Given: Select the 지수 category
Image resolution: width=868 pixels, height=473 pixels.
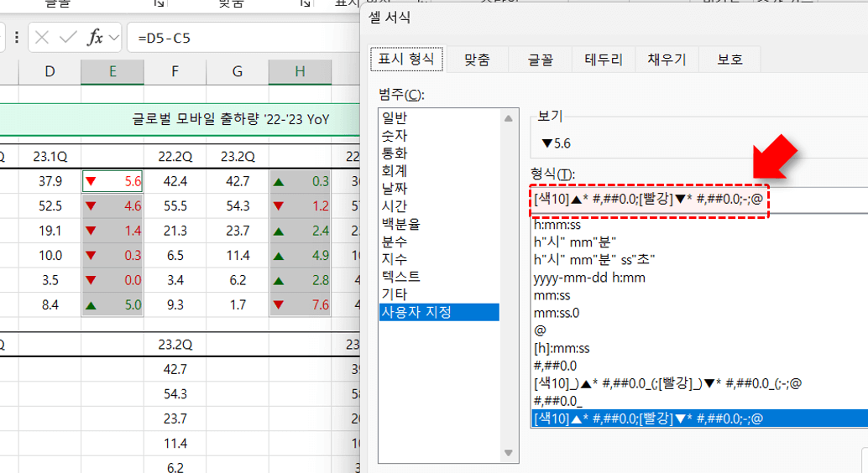Looking at the screenshot, I should 440,259.
